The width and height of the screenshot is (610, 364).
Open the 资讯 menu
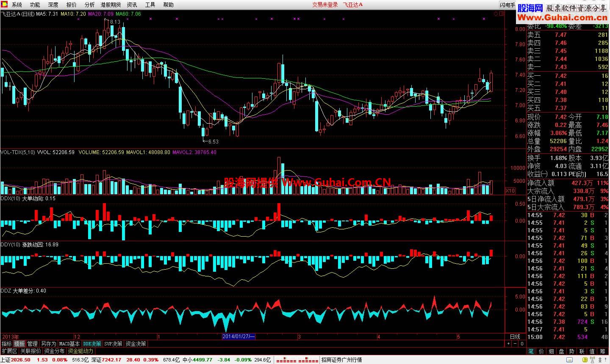point(132,5)
